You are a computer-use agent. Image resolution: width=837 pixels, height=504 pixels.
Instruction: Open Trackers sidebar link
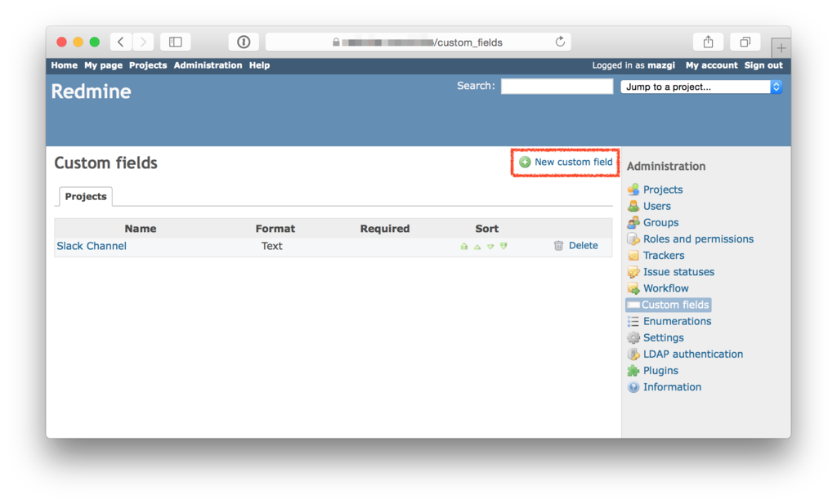tap(664, 256)
